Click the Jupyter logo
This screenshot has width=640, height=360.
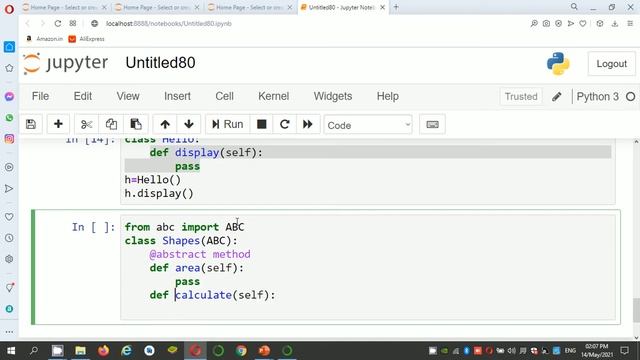click(65, 63)
